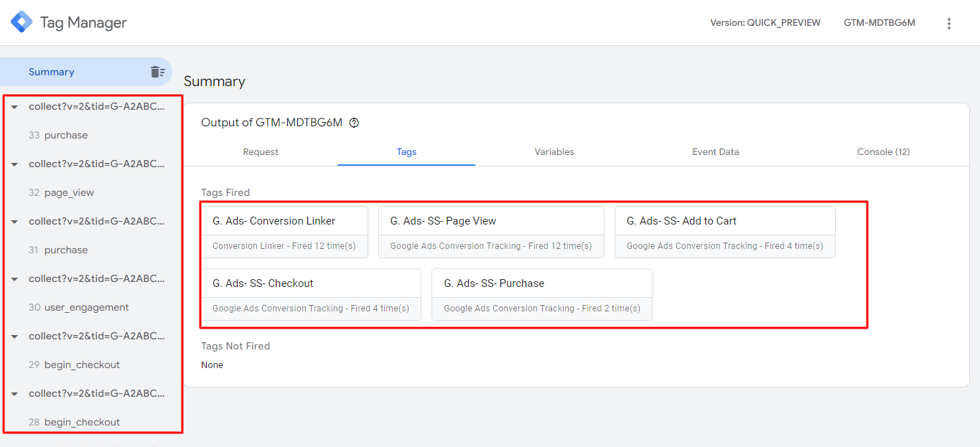Click the Version: QUICK_PREVIEW label
The height and width of the screenshot is (447, 980).
tap(765, 23)
